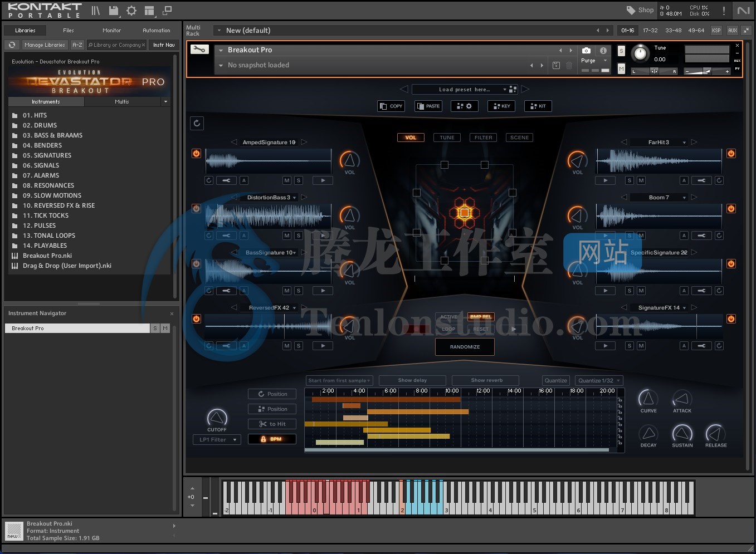756x554 pixels.
Task: Open the Kontakt browser panel icon
Action: (x=96, y=10)
